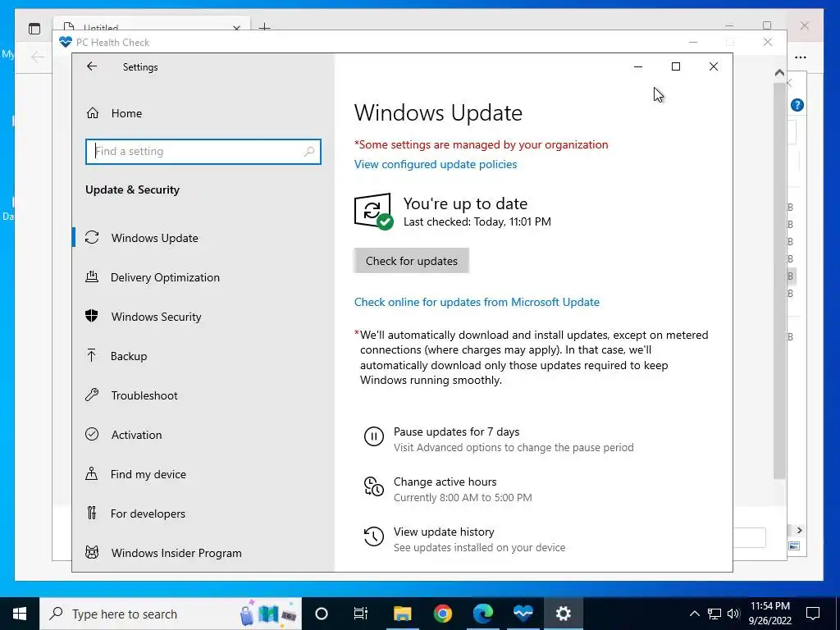This screenshot has width=840, height=630.
Task: Click PC Health Check scroll-up arrow
Action: [779, 73]
